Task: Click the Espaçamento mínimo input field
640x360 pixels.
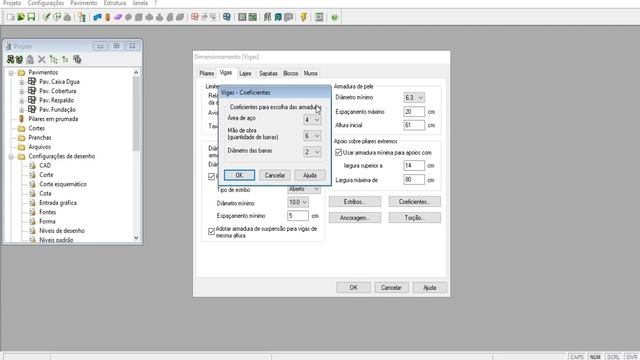Action: point(298,216)
